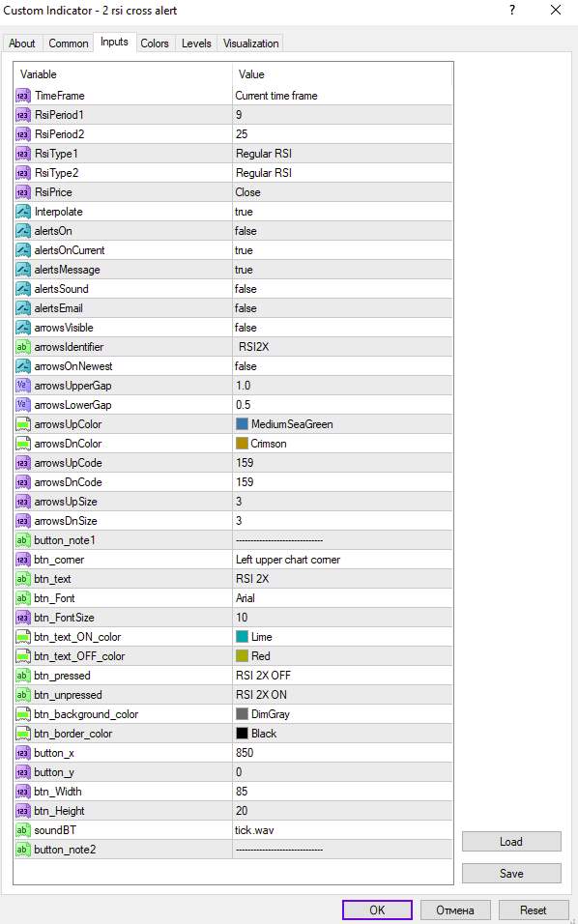Click the help question mark icon

512,10
